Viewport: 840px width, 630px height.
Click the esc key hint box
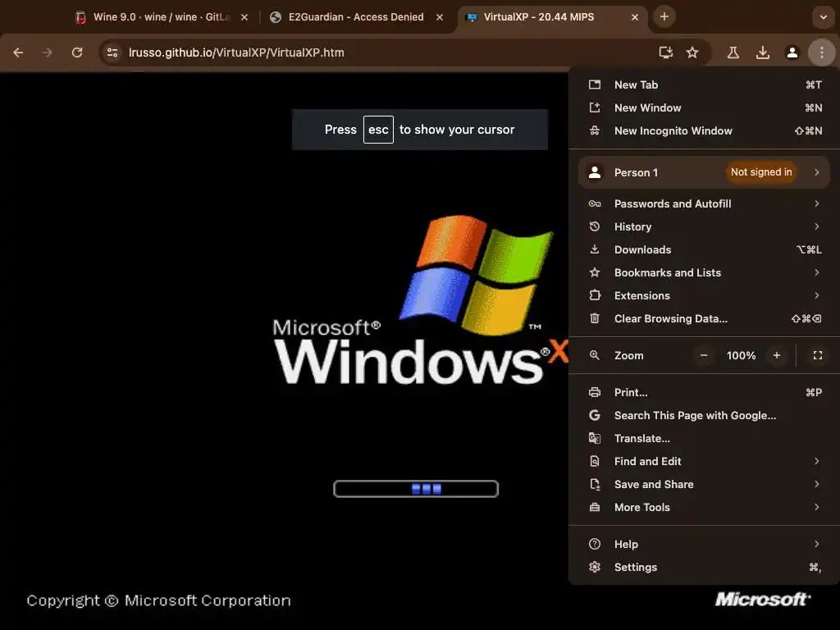coord(378,130)
